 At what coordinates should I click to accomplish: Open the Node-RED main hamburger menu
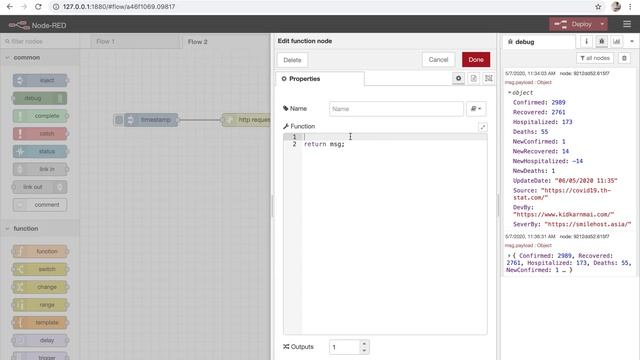pyautogui.click(x=627, y=24)
